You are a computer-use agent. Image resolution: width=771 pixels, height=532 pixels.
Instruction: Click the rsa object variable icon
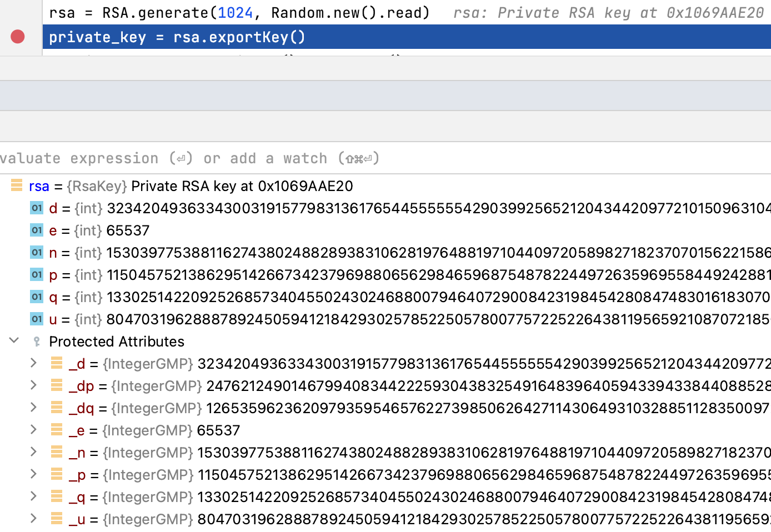(x=17, y=185)
